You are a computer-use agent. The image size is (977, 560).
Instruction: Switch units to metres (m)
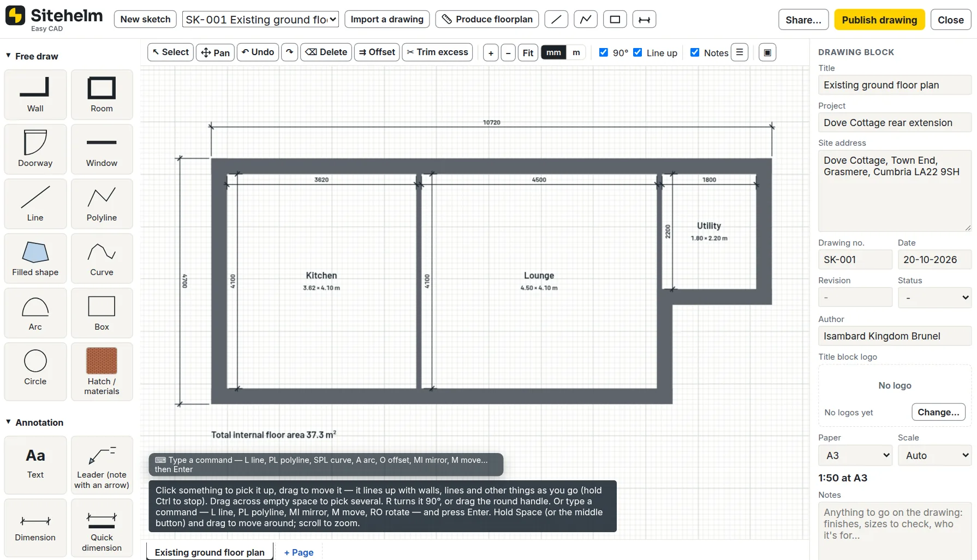point(576,52)
